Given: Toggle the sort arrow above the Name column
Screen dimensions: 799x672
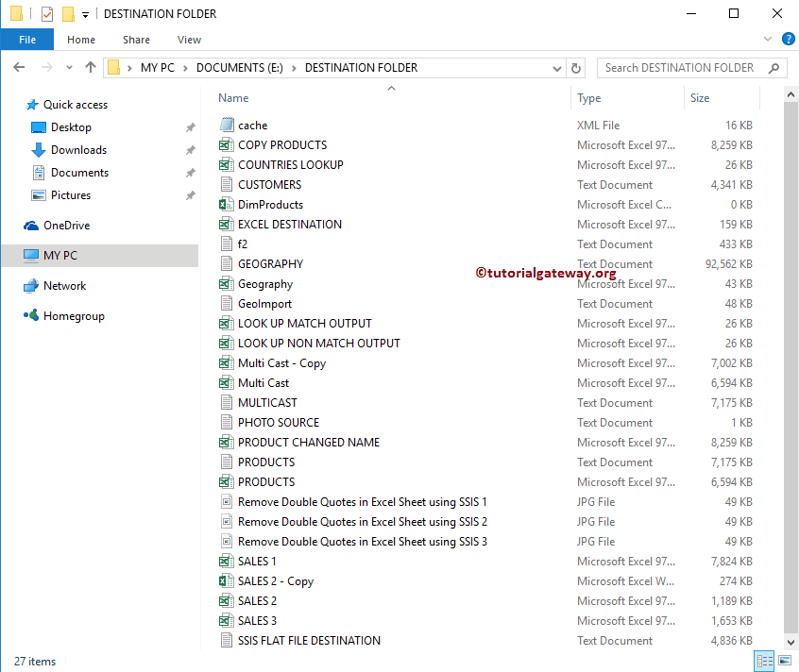Looking at the screenshot, I should [x=391, y=87].
